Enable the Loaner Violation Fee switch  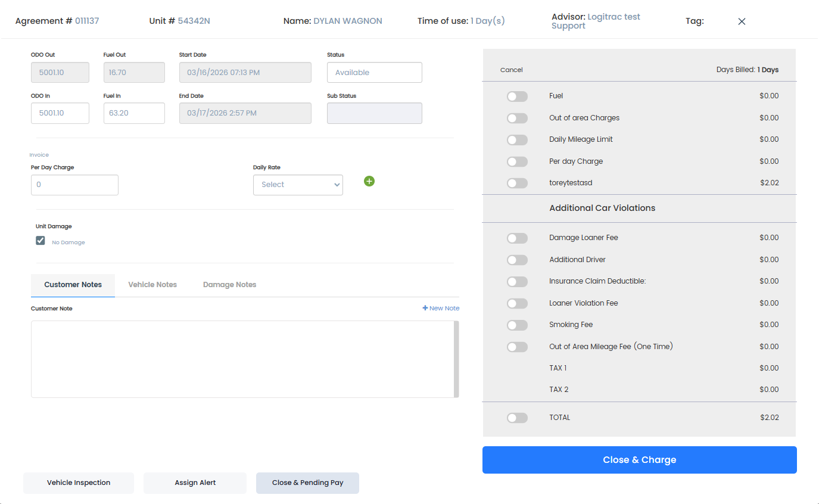(517, 303)
